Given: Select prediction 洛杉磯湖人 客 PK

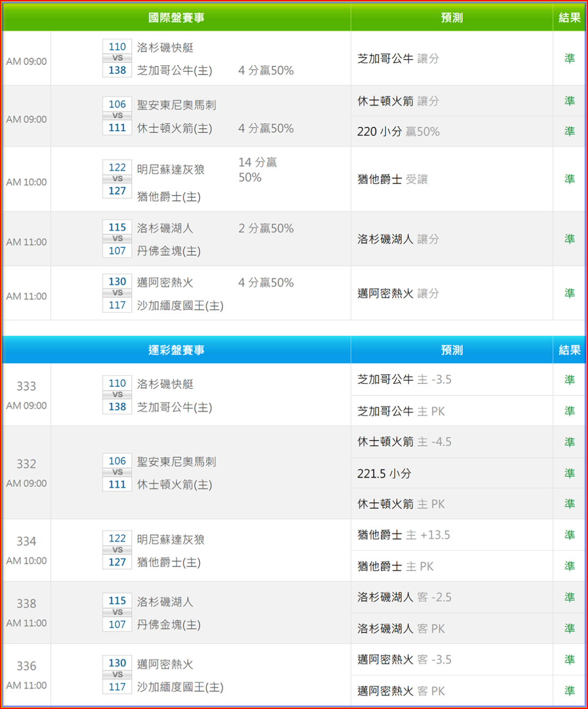Looking at the screenshot, I should pyautogui.click(x=401, y=628).
